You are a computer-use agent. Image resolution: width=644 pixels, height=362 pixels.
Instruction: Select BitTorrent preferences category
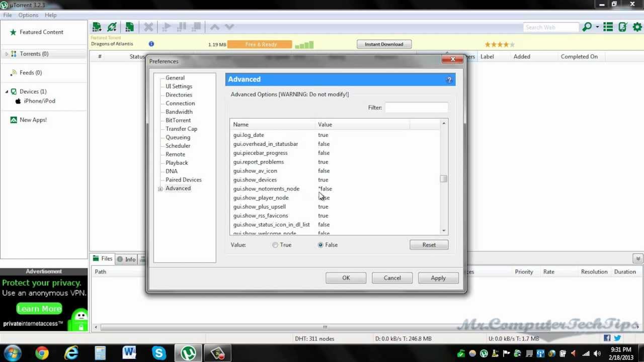[x=178, y=121]
